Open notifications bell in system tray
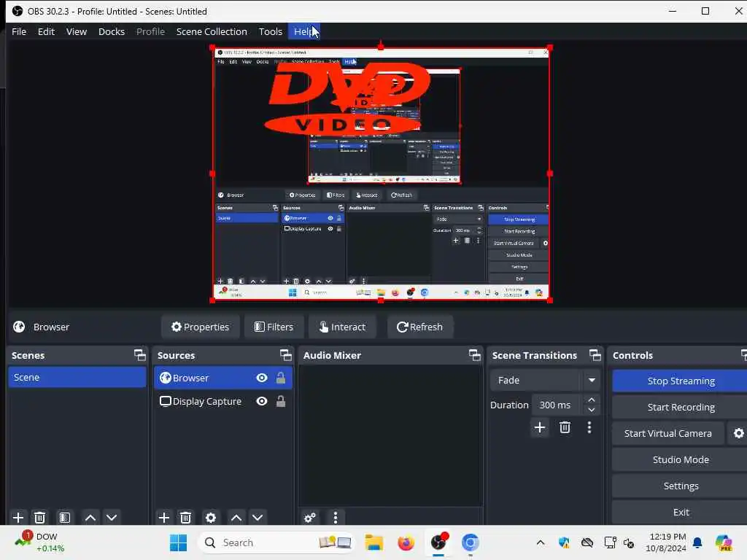The width and height of the screenshot is (747, 560). [698, 542]
